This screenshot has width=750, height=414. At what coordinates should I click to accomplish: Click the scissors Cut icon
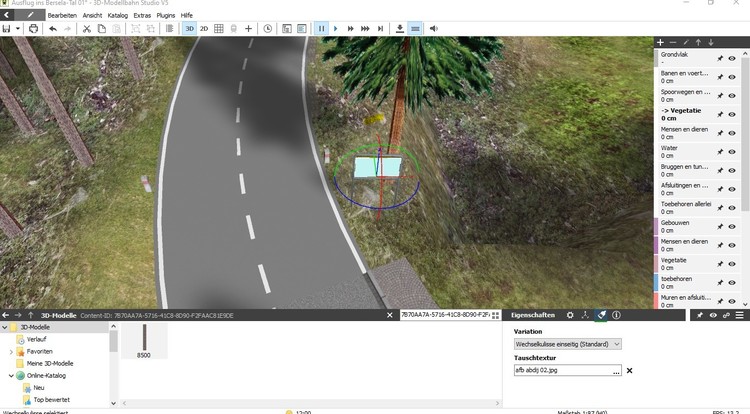coord(87,29)
